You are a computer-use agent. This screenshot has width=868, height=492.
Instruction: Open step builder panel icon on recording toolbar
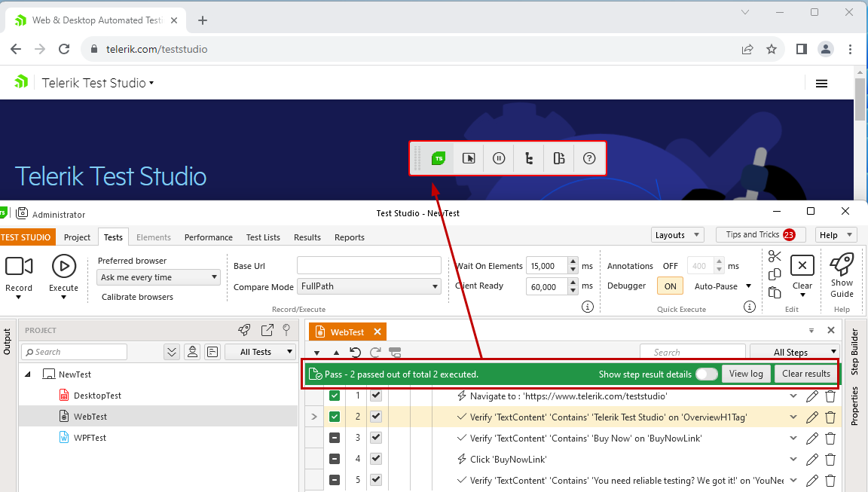tap(559, 158)
